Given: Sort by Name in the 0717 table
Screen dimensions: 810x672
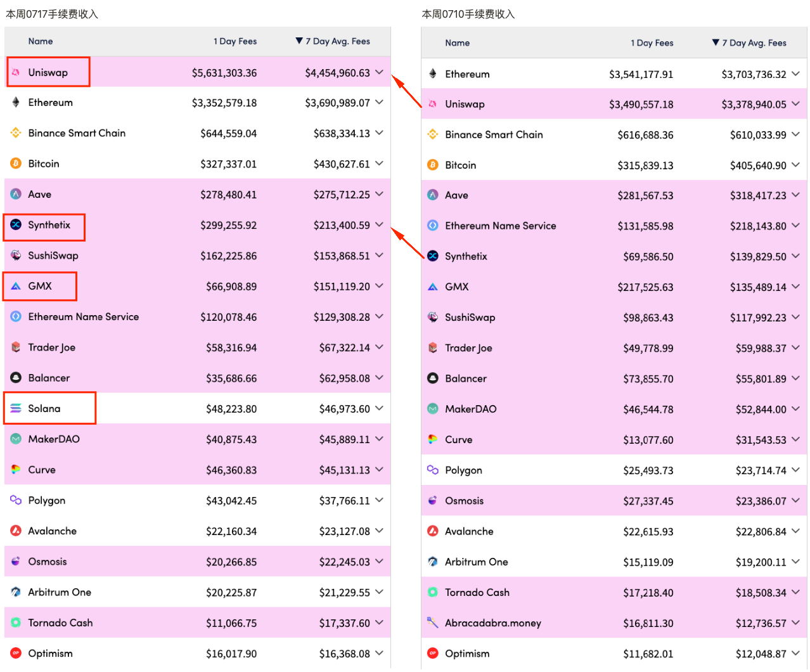Looking at the screenshot, I should (x=41, y=41).
